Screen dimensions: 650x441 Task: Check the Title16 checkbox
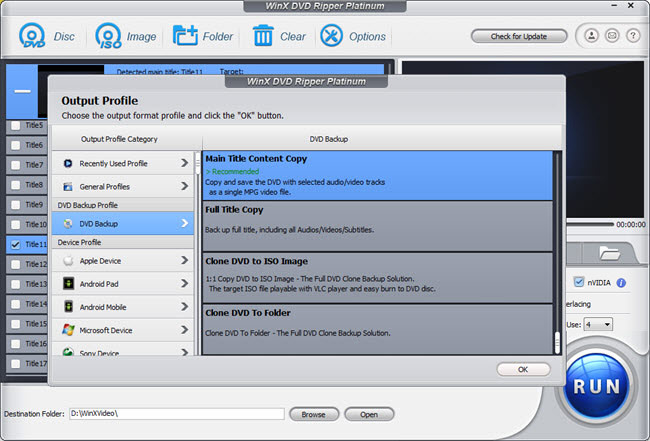[x=16, y=344]
